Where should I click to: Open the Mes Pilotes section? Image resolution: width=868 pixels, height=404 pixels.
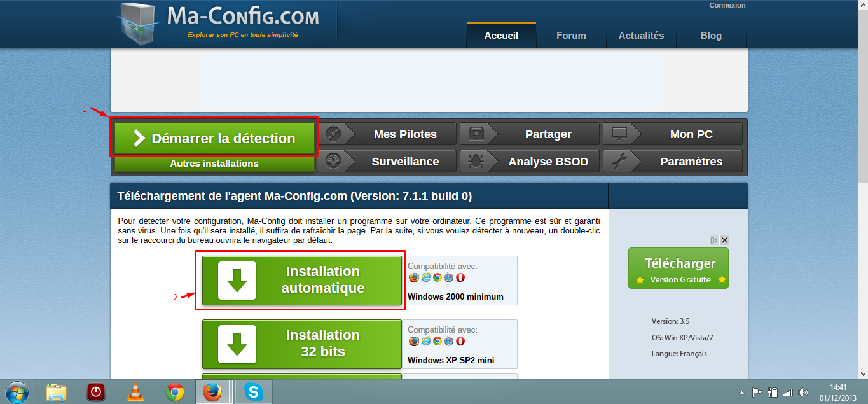(x=387, y=134)
